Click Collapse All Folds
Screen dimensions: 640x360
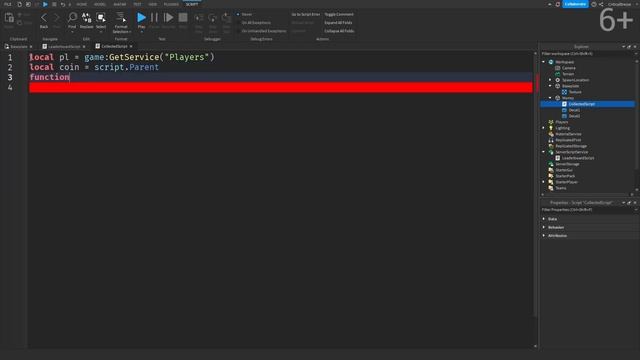pyautogui.click(x=339, y=31)
